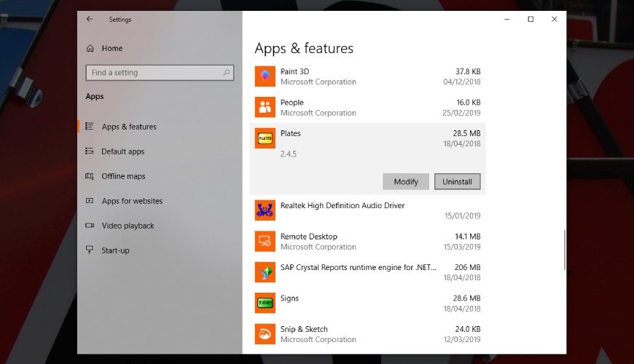Click the Apps & features page heading
Viewport: 634px width, 364px height.
coord(304,49)
